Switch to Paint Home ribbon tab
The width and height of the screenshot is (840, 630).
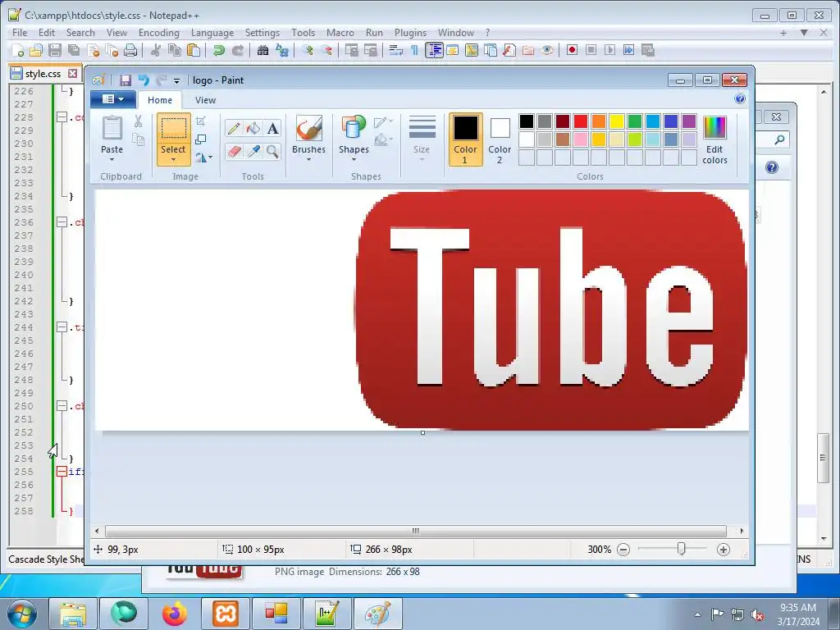pyautogui.click(x=160, y=100)
